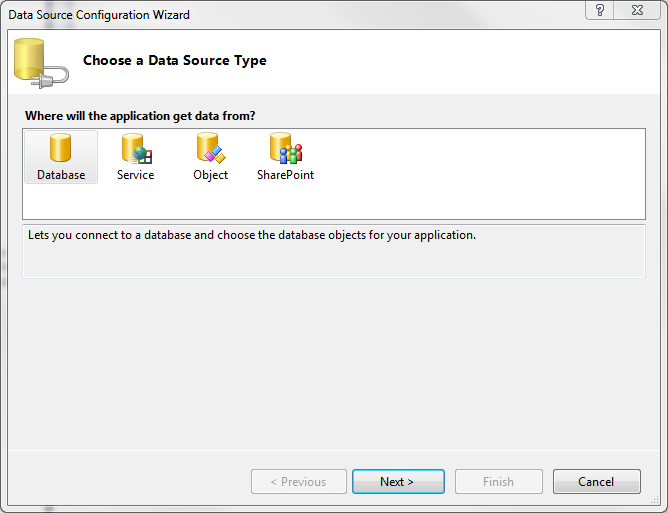Pick the SharePoint data source icon

285,148
